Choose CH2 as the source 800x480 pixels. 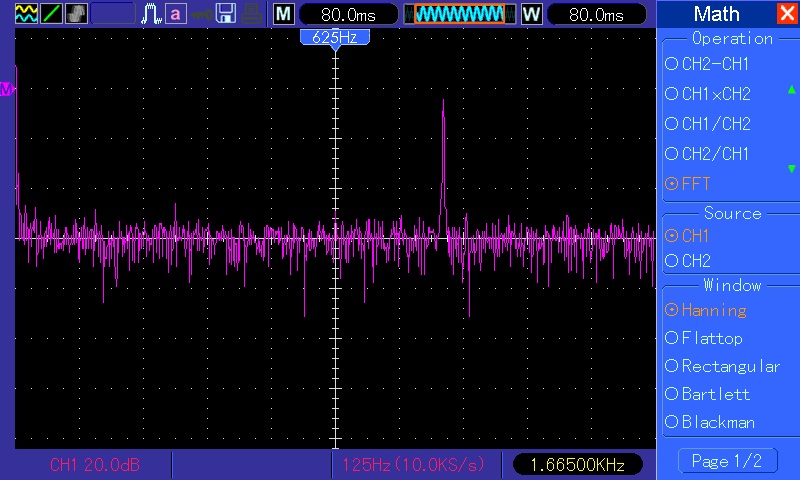click(x=688, y=261)
